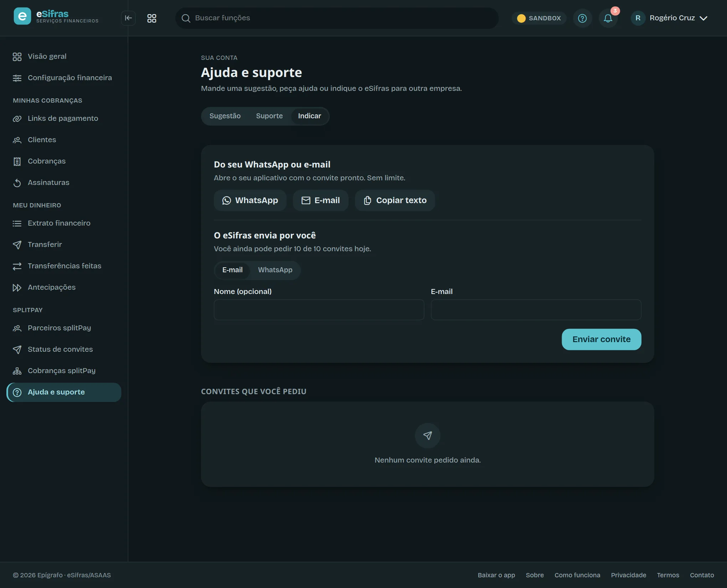Open Transferir in the sidebar

coord(64,245)
